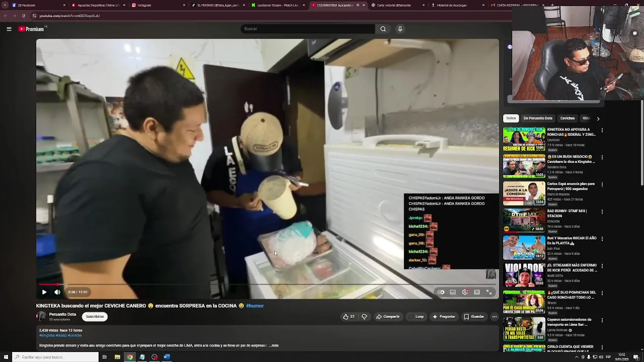644x362 pixels.
Task: Open the Peruanito Dota channel name link
Action: 62,314
